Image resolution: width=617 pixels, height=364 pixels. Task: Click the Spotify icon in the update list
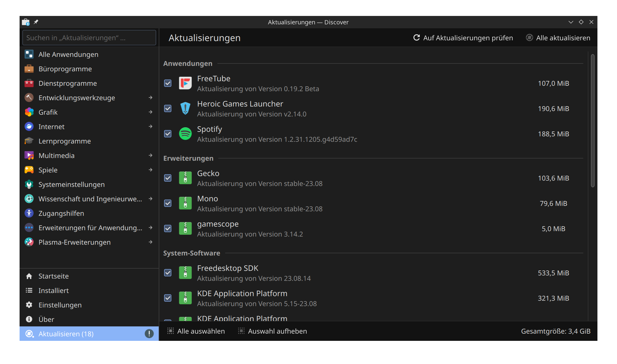point(185,134)
